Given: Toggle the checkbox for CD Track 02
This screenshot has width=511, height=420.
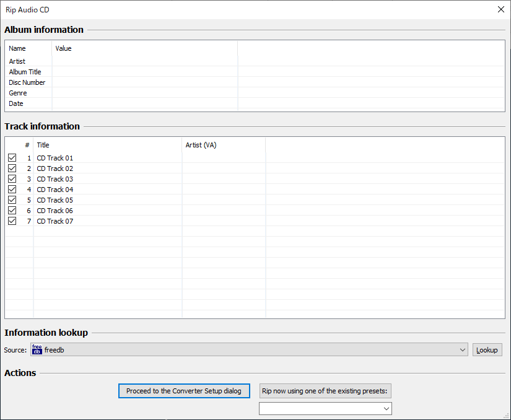Looking at the screenshot, I should pyautogui.click(x=12, y=168).
